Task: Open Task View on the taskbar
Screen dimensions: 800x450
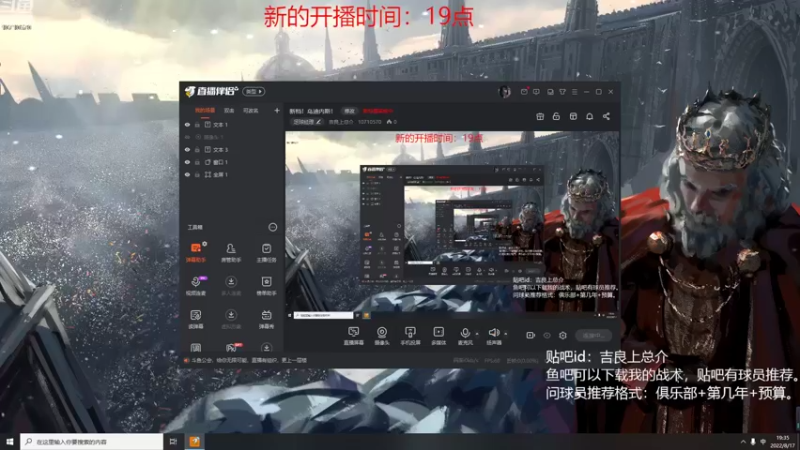Action: [173, 441]
